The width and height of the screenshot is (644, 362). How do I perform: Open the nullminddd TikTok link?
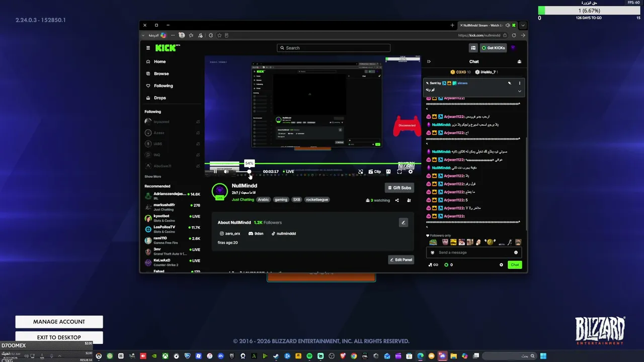pos(284,233)
